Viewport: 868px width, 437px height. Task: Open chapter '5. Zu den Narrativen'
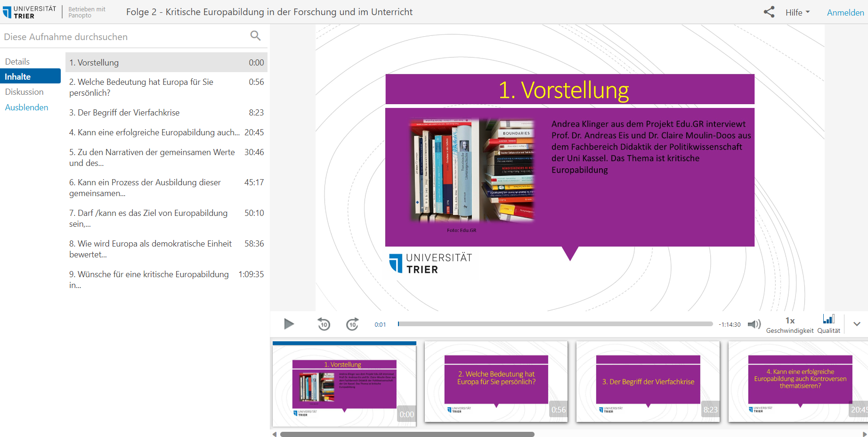click(x=166, y=157)
